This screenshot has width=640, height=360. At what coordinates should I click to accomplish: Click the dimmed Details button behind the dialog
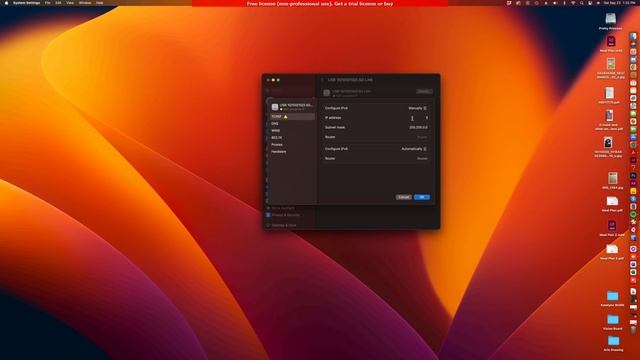point(424,91)
